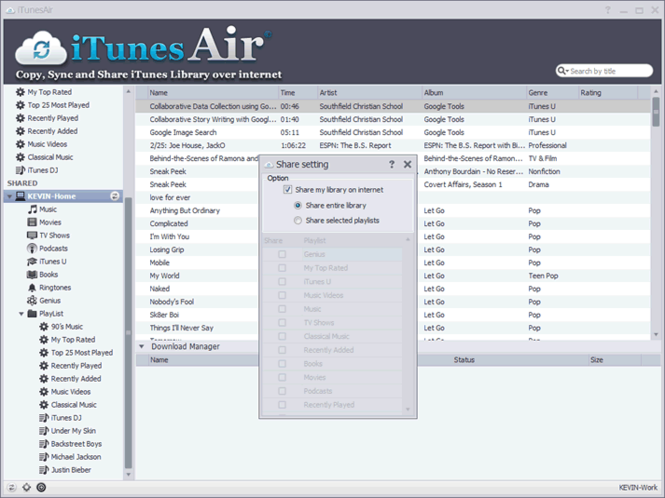
Task: Collapse the PlayList folder
Action: point(21,314)
